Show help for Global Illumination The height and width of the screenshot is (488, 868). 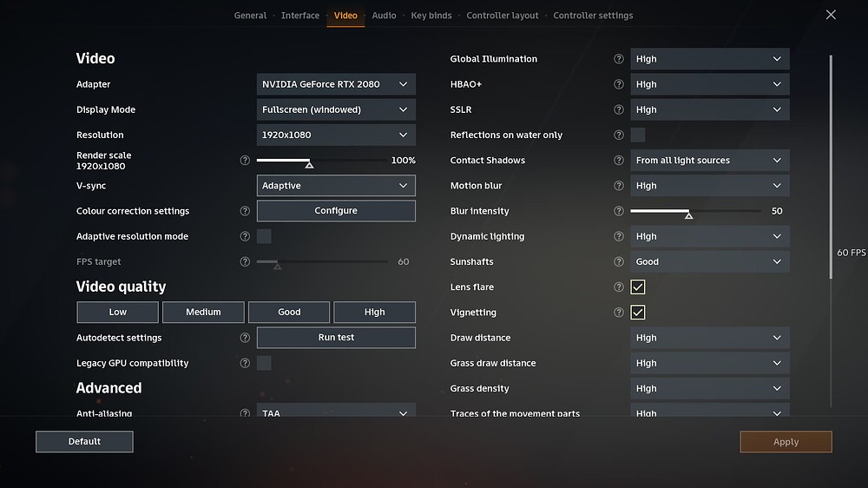point(619,59)
